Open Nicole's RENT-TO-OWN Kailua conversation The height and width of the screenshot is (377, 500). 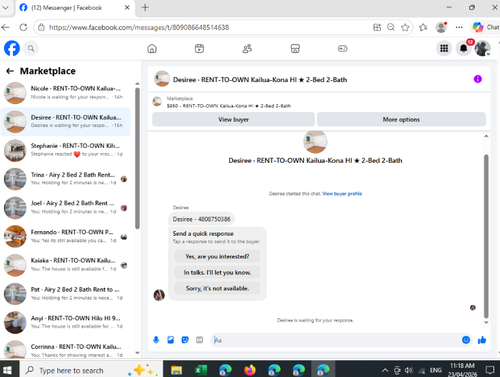[x=66, y=93]
